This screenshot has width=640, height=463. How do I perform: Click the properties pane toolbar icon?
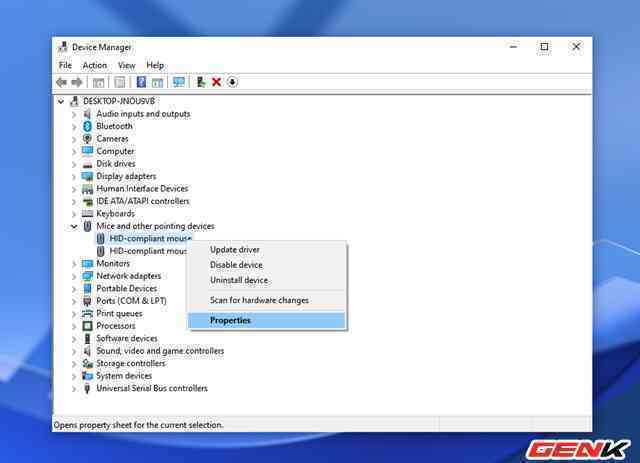click(x=120, y=82)
